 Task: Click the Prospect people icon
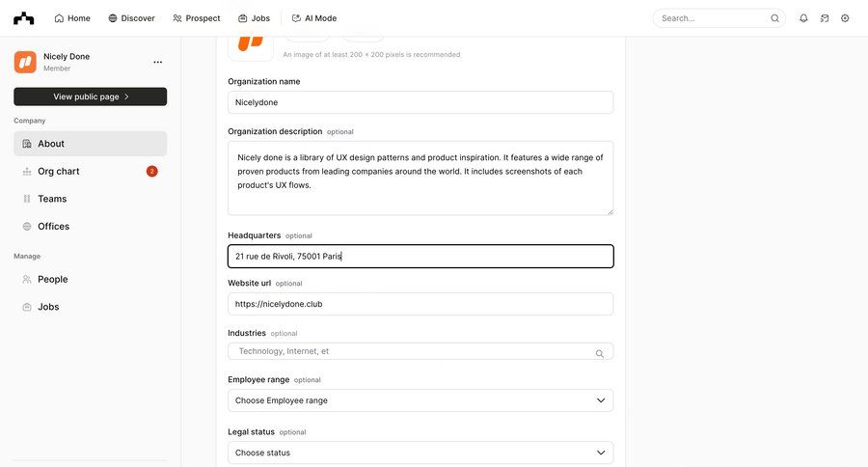click(177, 18)
